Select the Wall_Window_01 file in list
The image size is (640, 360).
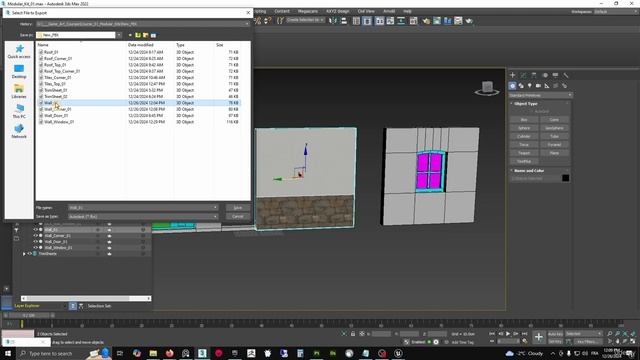pos(59,122)
